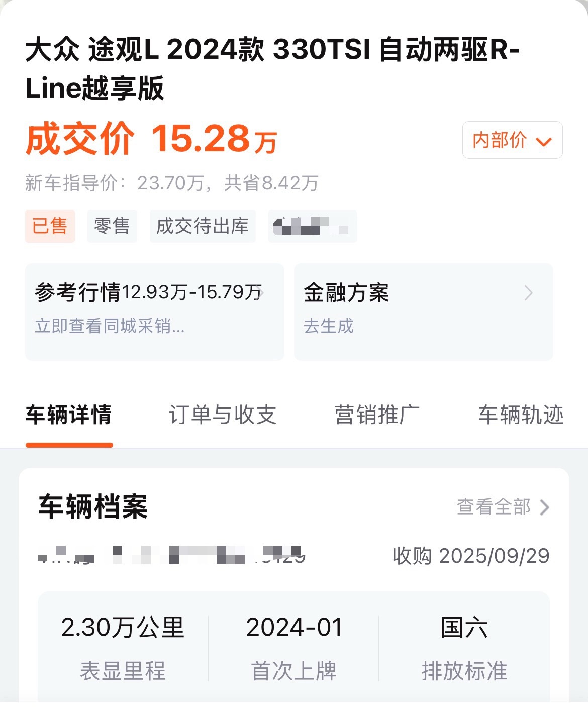Tap the 零售 tag
This screenshot has width=588, height=719.
112,226
